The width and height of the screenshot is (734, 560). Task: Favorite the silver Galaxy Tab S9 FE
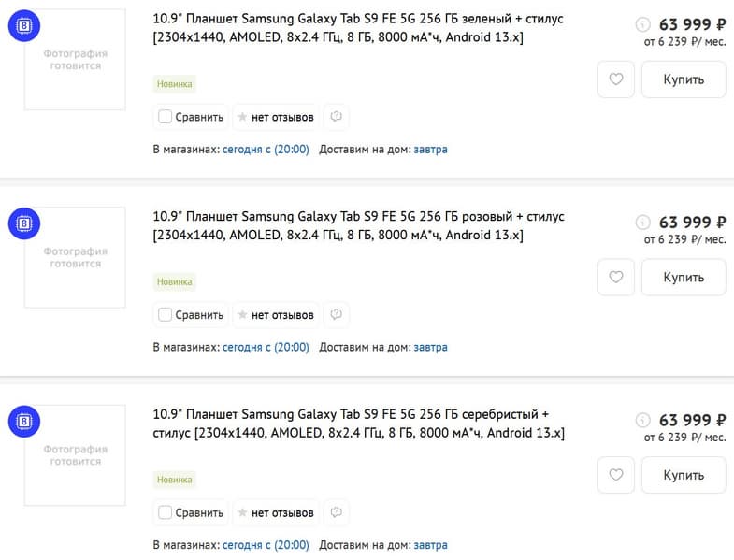pos(615,475)
